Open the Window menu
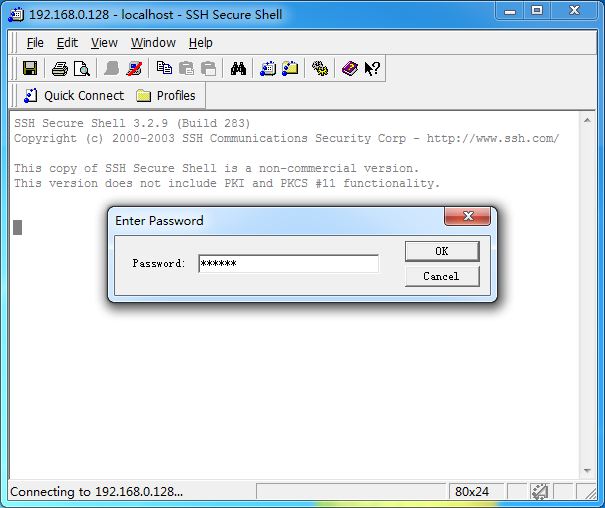This screenshot has width=605, height=508. (153, 43)
